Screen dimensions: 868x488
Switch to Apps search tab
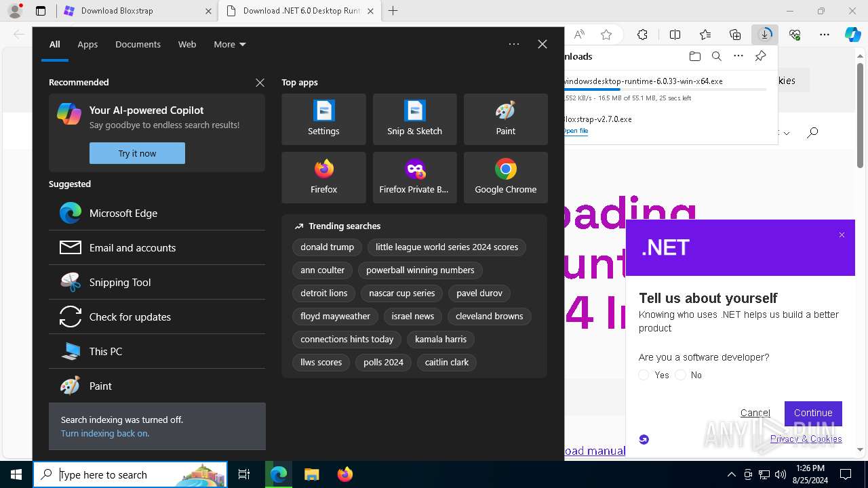(x=87, y=44)
